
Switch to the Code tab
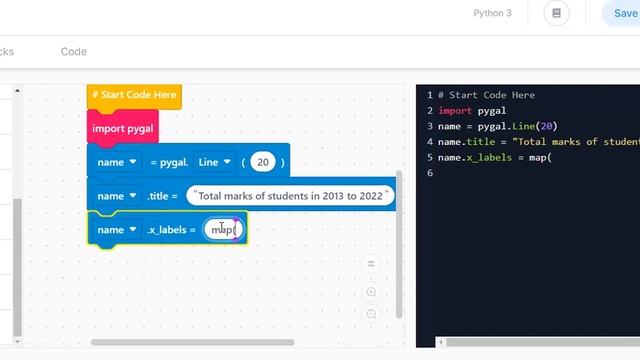coord(73,52)
